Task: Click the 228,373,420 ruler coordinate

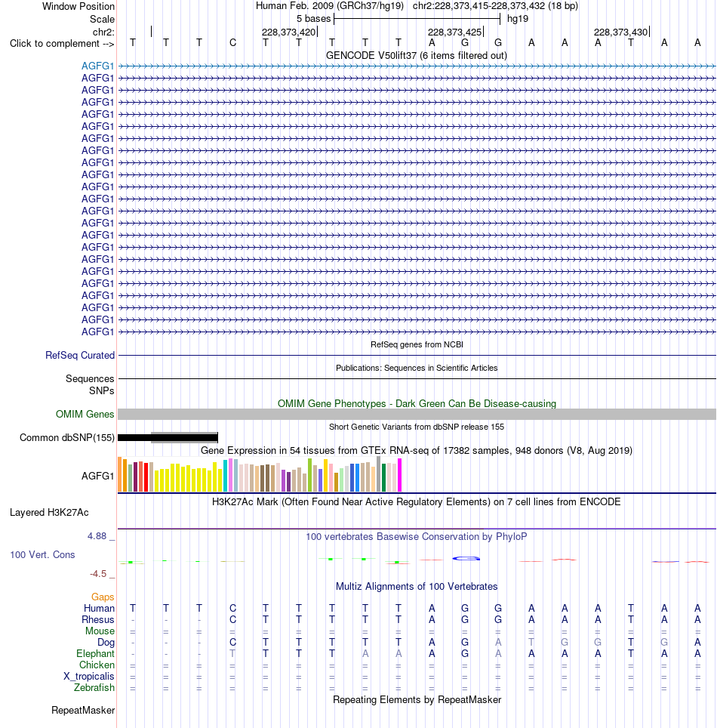Action: tap(288, 32)
